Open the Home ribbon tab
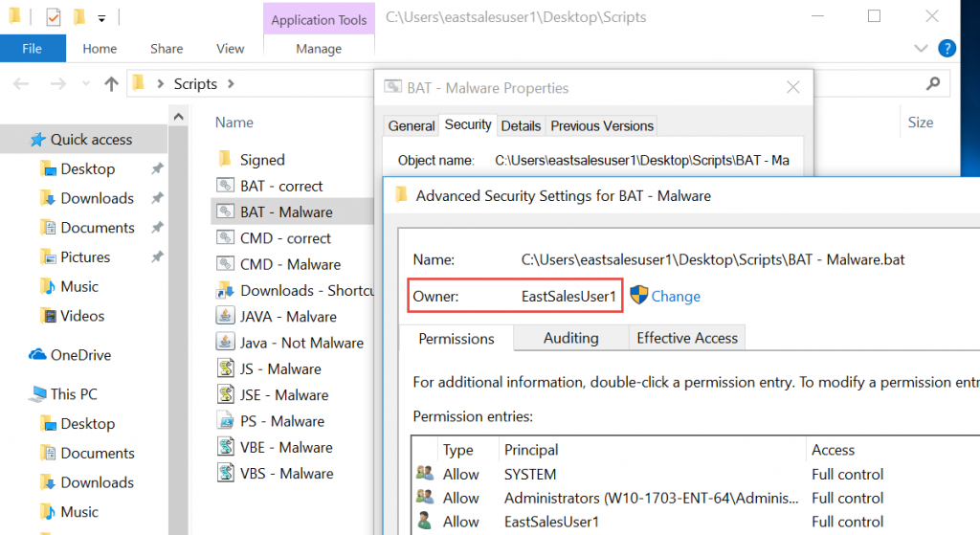Image resolution: width=980 pixels, height=535 pixels. (x=100, y=48)
